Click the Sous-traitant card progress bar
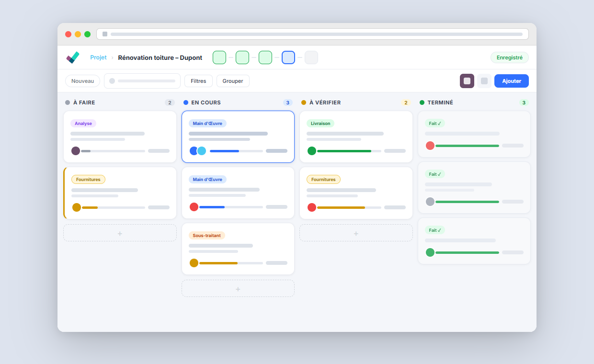The height and width of the screenshot is (364, 594). click(231, 263)
